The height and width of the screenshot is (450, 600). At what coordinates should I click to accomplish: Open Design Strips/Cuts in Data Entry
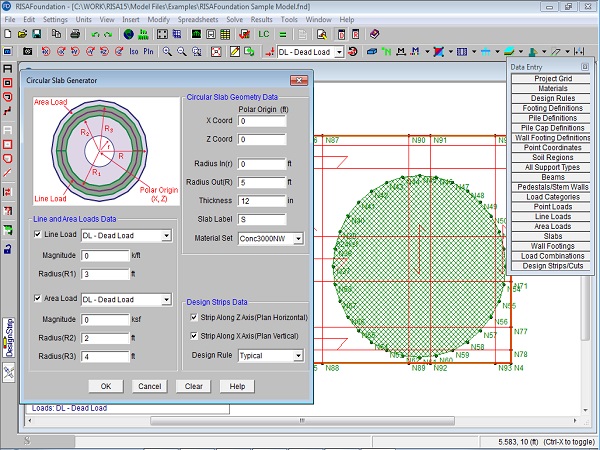coord(551,266)
